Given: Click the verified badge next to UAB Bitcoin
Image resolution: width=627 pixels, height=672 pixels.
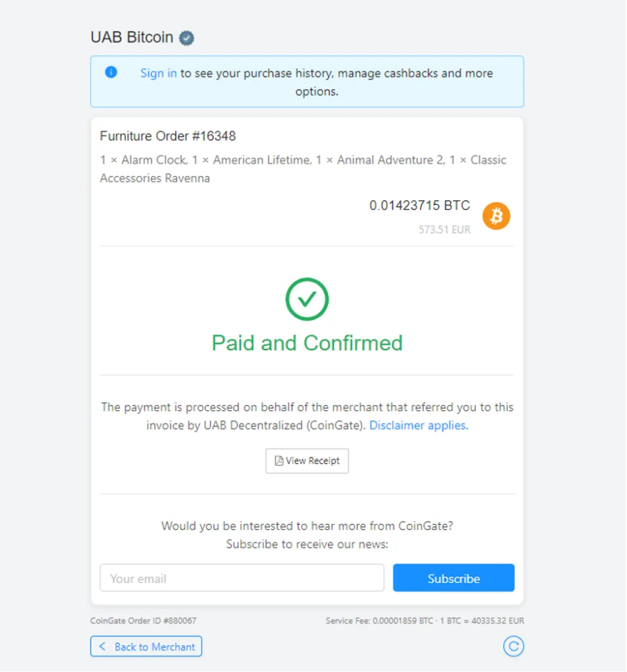Looking at the screenshot, I should point(187,38).
